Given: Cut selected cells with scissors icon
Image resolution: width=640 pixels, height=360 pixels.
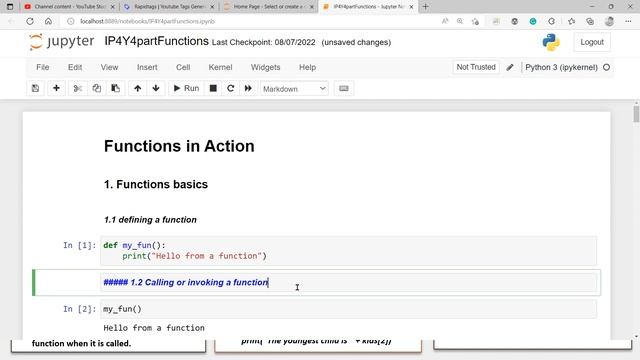Looking at the screenshot, I should coord(78,88).
